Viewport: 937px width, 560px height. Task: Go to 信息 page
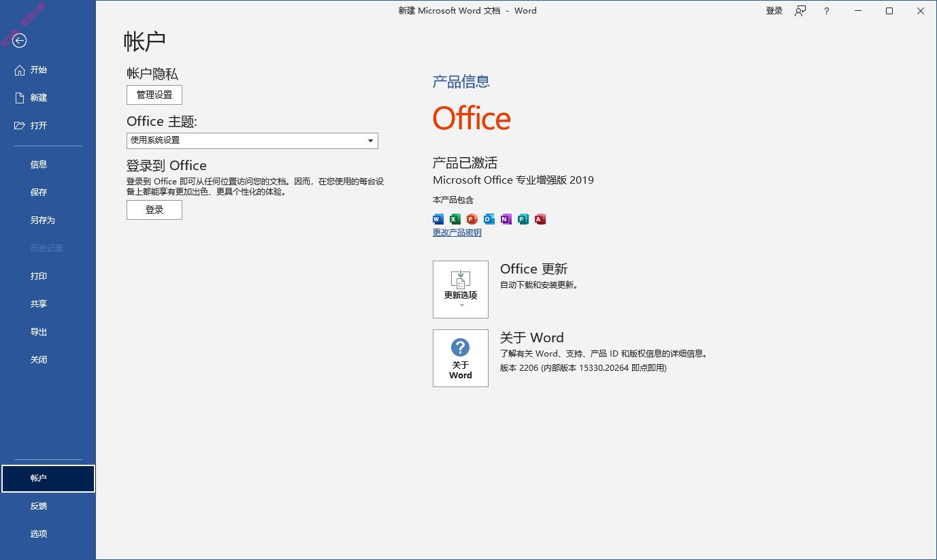coord(48,165)
